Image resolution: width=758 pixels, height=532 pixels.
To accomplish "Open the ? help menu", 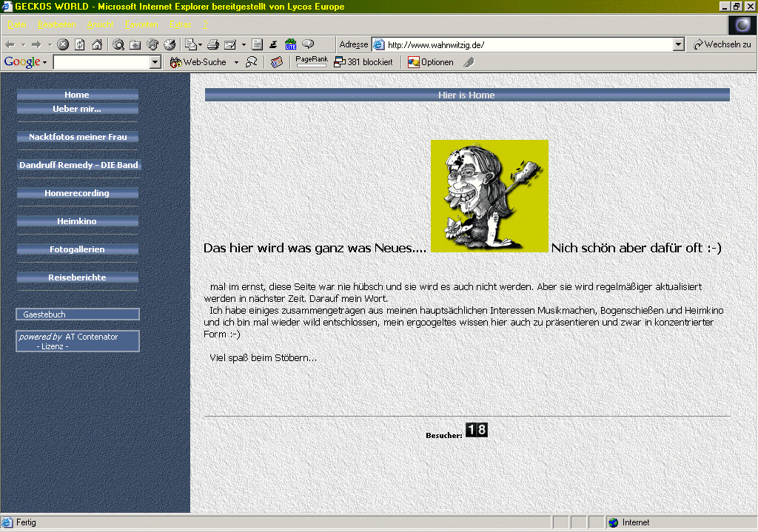I will pyautogui.click(x=206, y=24).
